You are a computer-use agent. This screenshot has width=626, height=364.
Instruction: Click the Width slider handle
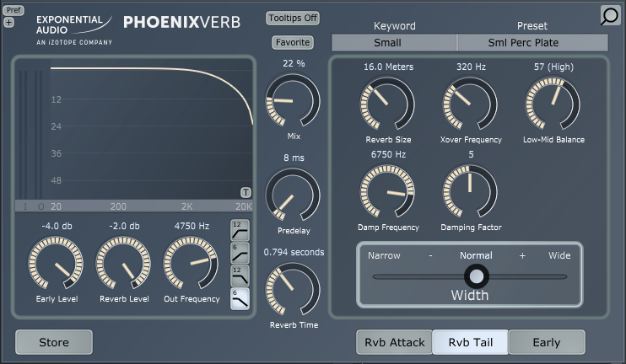tap(477, 276)
